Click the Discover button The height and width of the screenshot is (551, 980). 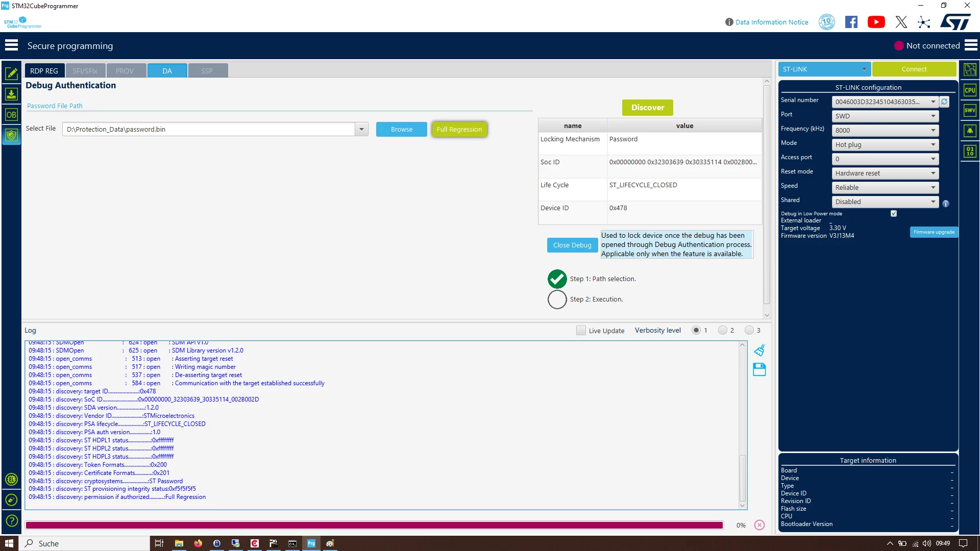(647, 108)
